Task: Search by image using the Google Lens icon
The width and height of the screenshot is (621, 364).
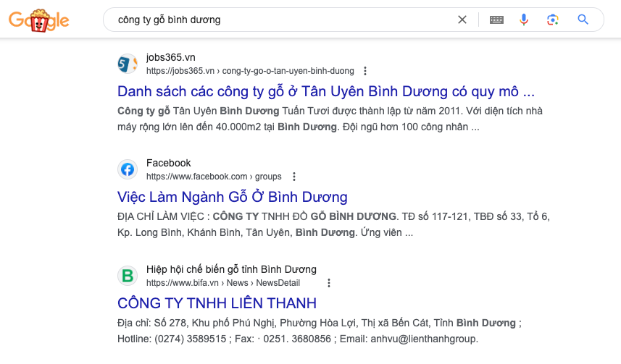Action: (x=552, y=20)
